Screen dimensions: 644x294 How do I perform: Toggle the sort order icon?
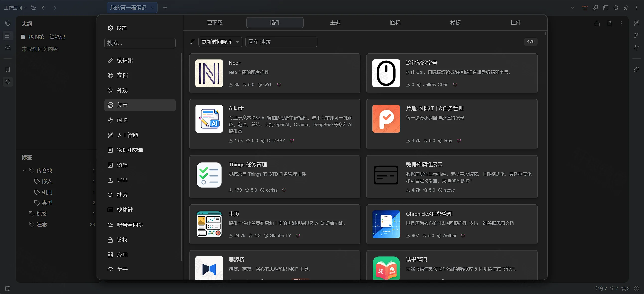click(x=192, y=42)
